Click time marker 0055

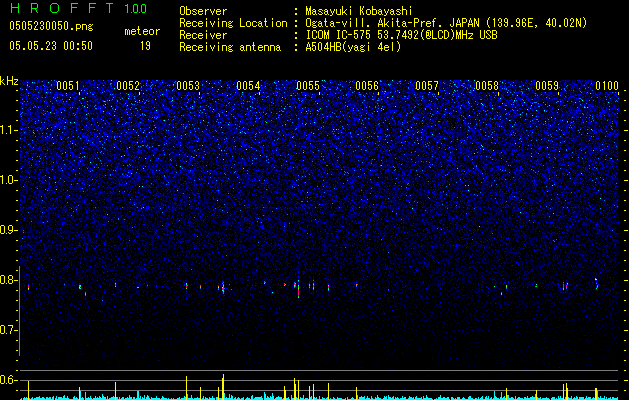pos(308,86)
